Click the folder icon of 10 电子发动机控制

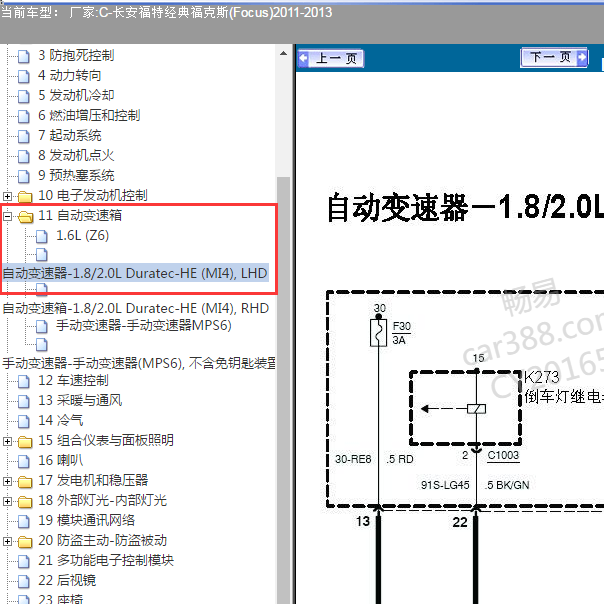pos(25,197)
